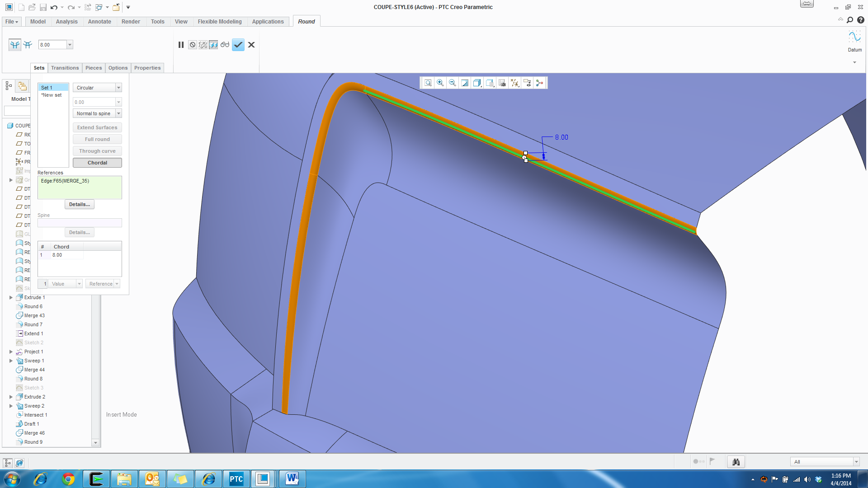Image resolution: width=868 pixels, height=488 pixels.
Task: Open the Transitions panel tab
Action: click(x=65, y=68)
